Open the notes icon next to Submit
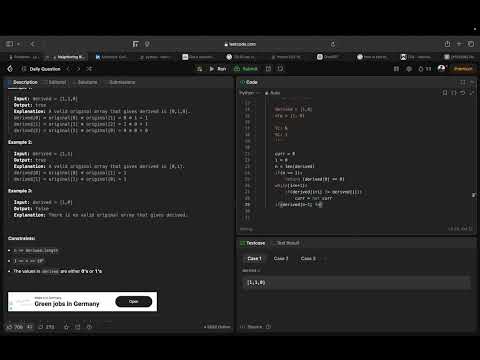 [268, 69]
